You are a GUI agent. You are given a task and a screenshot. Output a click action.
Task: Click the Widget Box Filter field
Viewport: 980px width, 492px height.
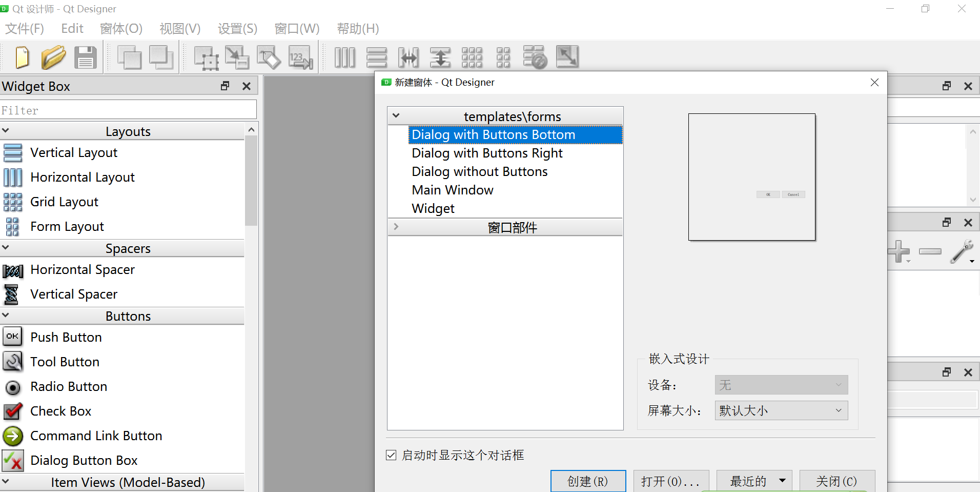tap(128, 110)
